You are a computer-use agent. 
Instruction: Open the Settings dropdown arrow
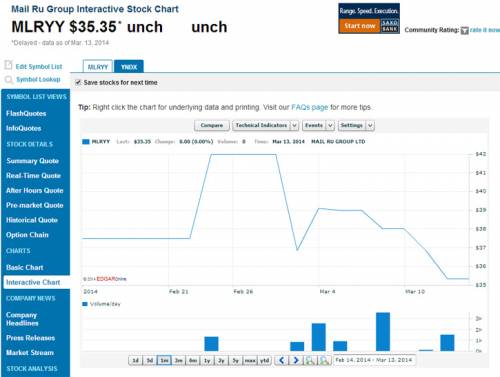pyautogui.click(x=370, y=126)
